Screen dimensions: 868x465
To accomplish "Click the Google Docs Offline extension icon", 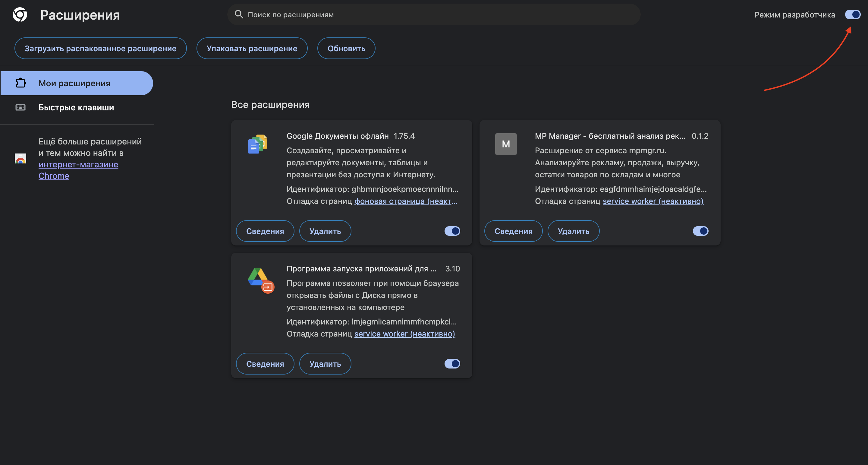I will [258, 144].
